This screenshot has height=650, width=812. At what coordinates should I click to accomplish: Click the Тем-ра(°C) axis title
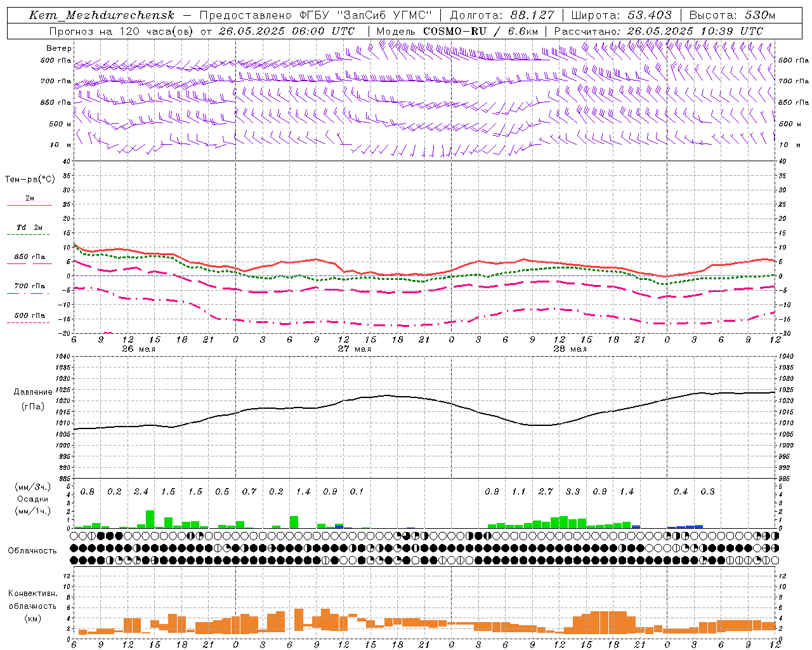pyautogui.click(x=30, y=180)
